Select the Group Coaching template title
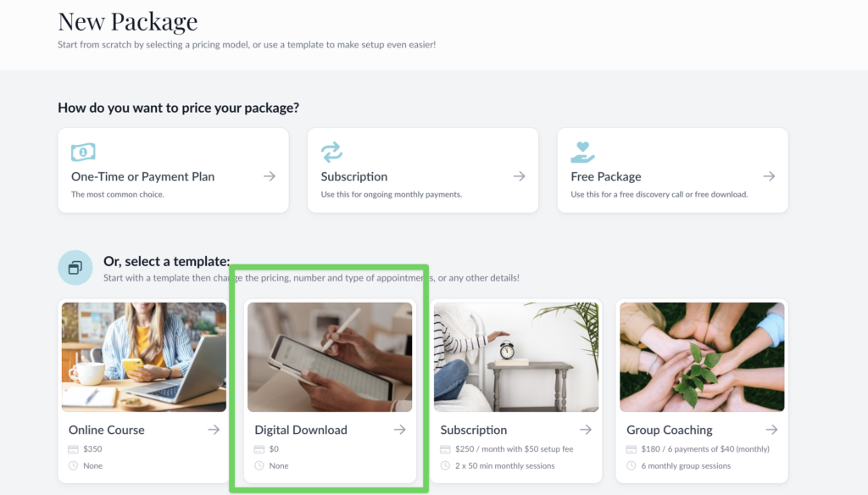Screen dimensions: 868x495 670,430
